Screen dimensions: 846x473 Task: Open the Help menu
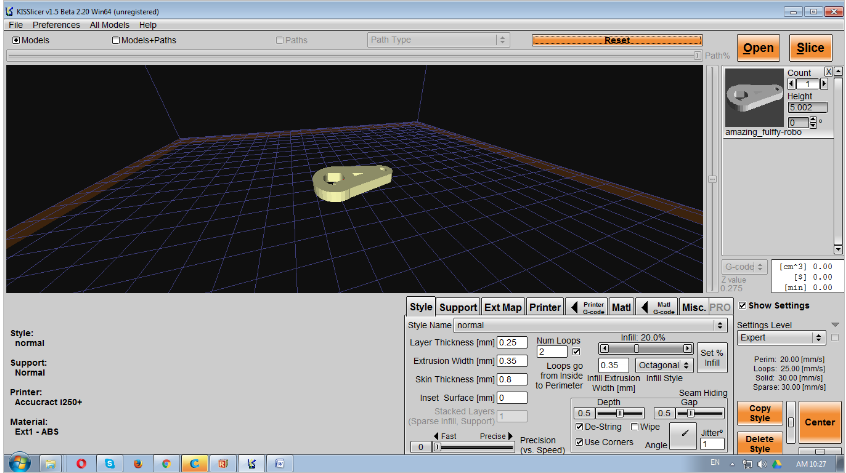point(147,25)
